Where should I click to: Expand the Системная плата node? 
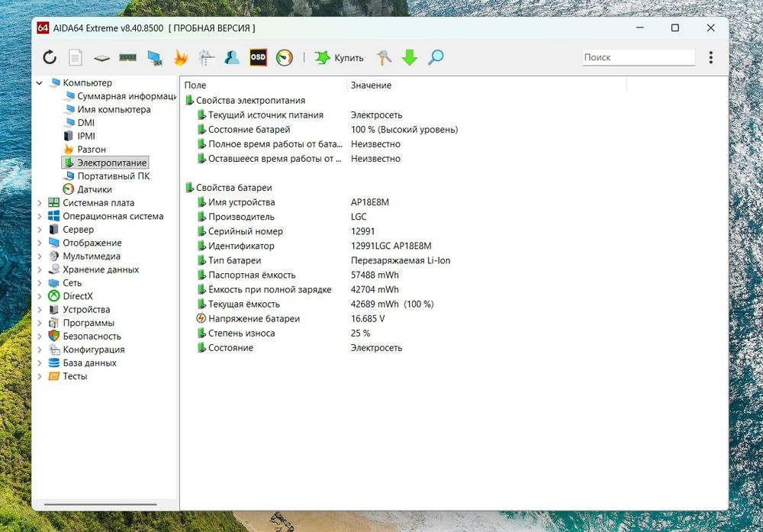pyautogui.click(x=40, y=203)
